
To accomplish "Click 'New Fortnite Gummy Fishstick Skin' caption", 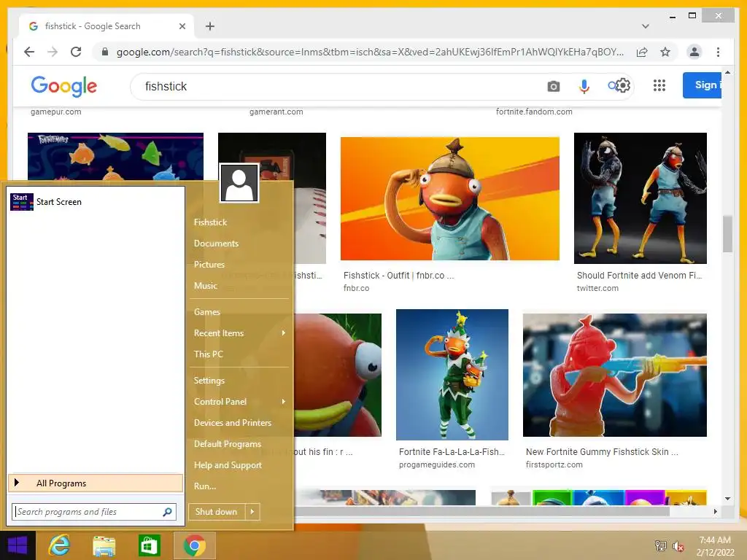I will click(602, 451).
